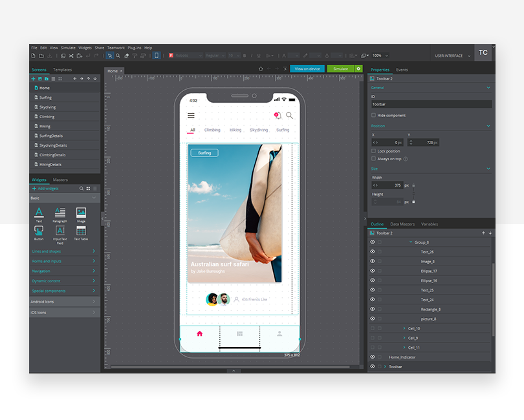
Task: Switch widgets library to grid view
Action: (88, 189)
